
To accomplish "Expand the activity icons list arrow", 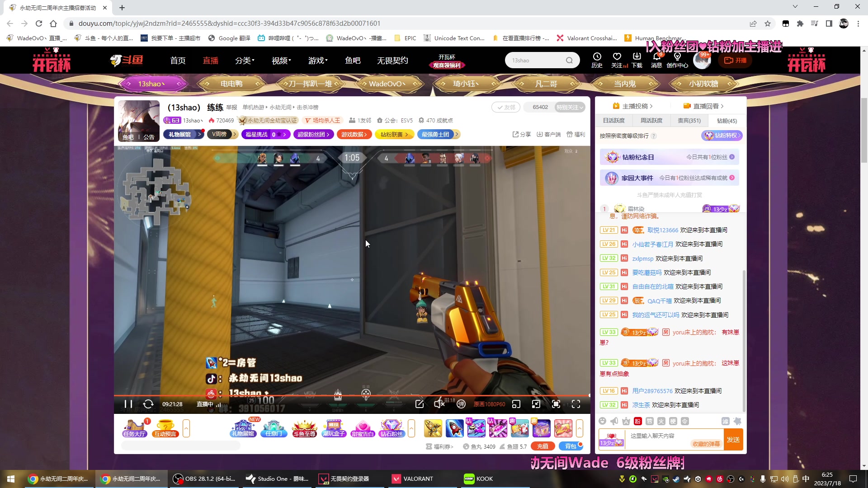I will tap(411, 428).
